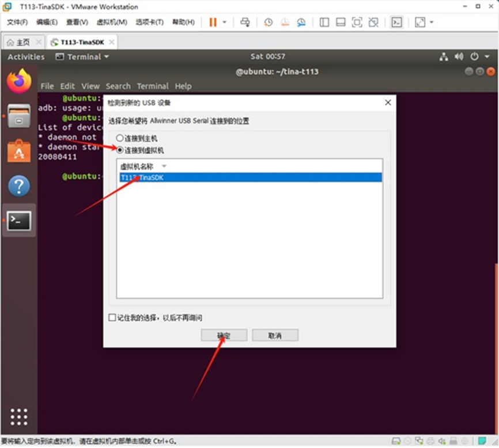Open the snapshot manager icon
Viewport: 499px width, 448px height.
pyautogui.click(x=301, y=22)
